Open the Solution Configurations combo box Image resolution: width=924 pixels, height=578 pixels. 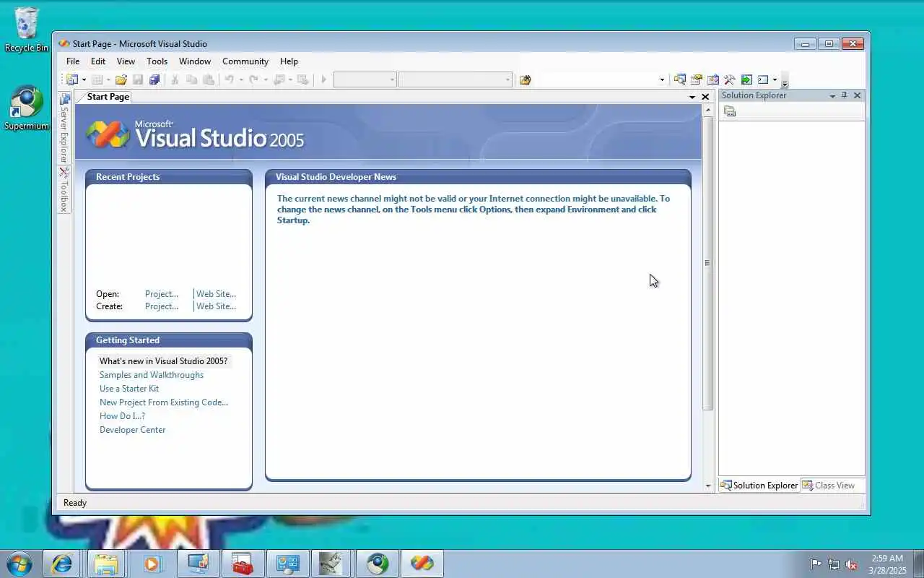(x=365, y=79)
